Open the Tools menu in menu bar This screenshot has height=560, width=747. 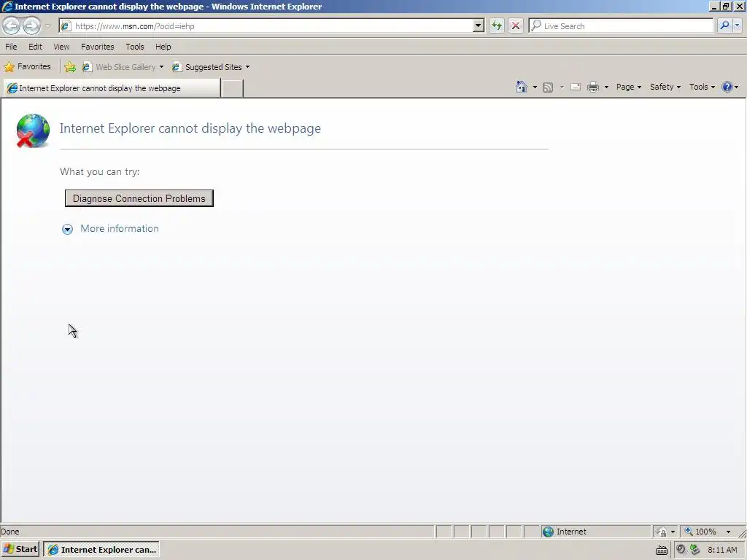pos(135,47)
